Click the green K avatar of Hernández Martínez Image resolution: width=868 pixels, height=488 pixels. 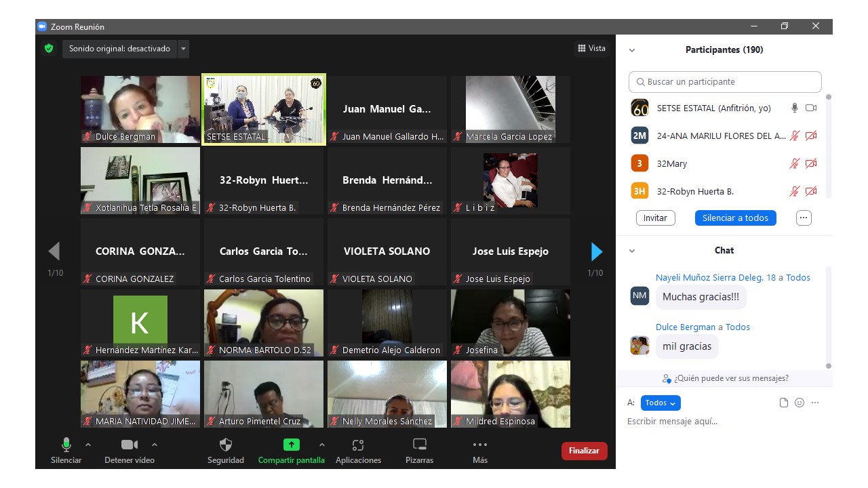click(x=140, y=319)
